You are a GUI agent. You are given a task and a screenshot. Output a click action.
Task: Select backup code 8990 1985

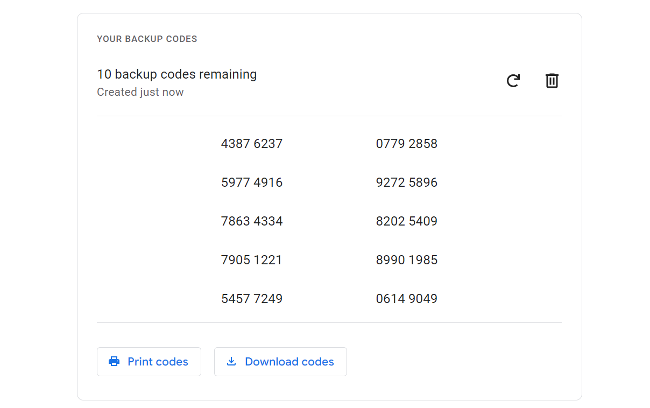407,260
